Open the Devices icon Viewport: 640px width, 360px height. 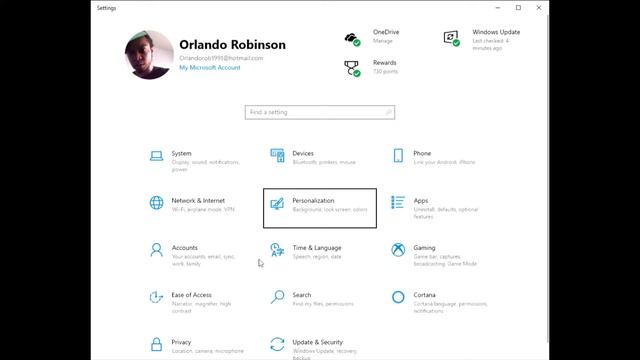(277, 156)
